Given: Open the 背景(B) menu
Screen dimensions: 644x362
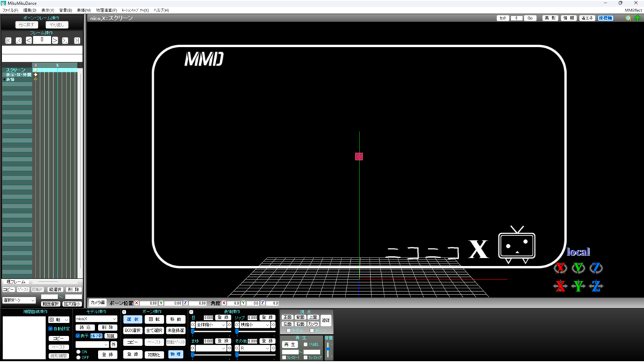Looking at the screenshot, I should (65, 10).
